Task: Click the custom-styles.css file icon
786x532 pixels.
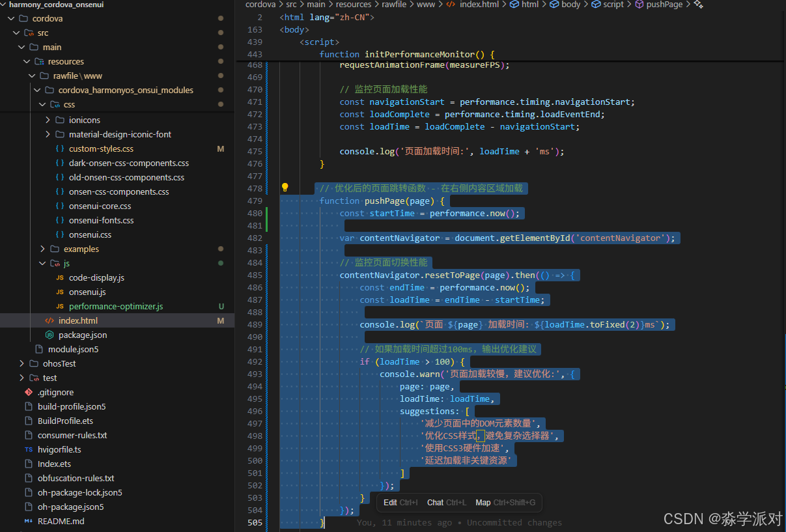Action: pos(59,149)
